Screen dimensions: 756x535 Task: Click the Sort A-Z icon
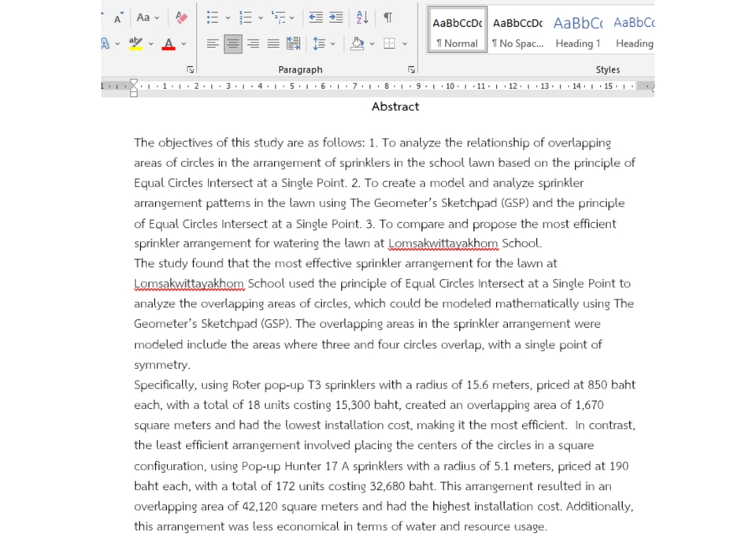click(x=362, y=18)
